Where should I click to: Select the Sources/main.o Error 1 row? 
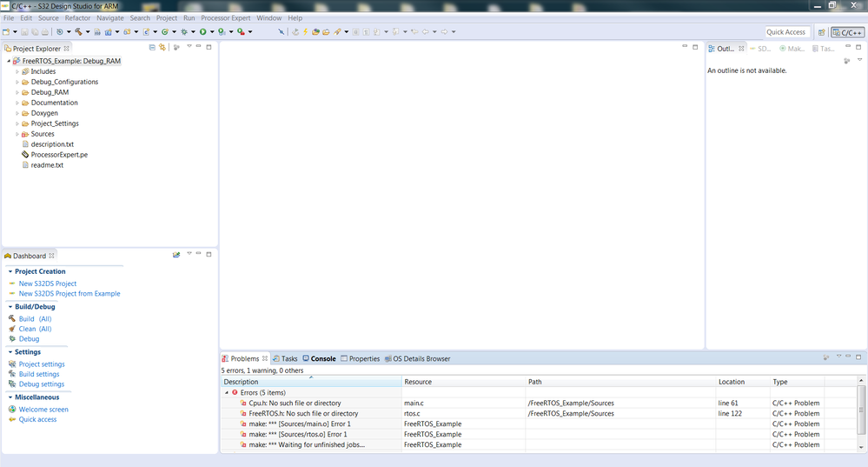pyautogui.click(x=540, y=424)
